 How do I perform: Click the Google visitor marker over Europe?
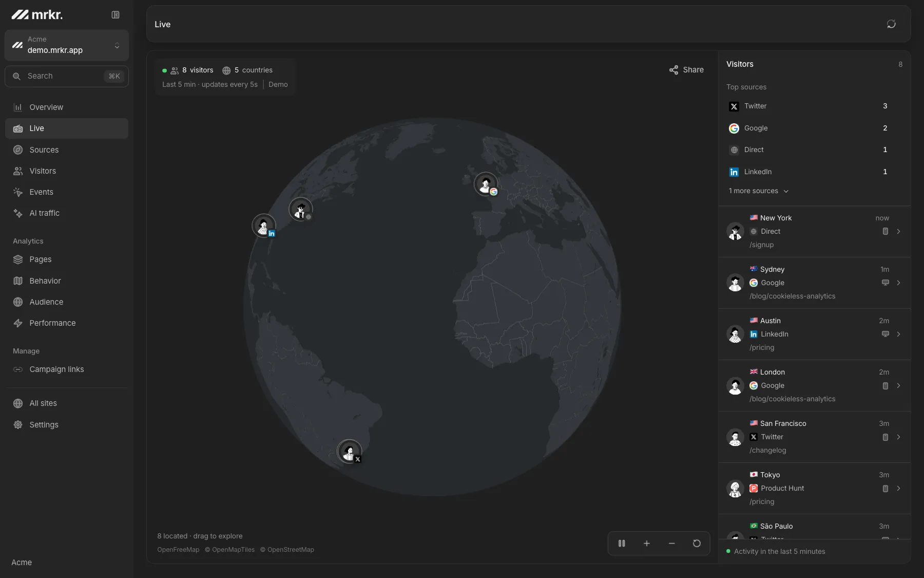coord(486,184)
